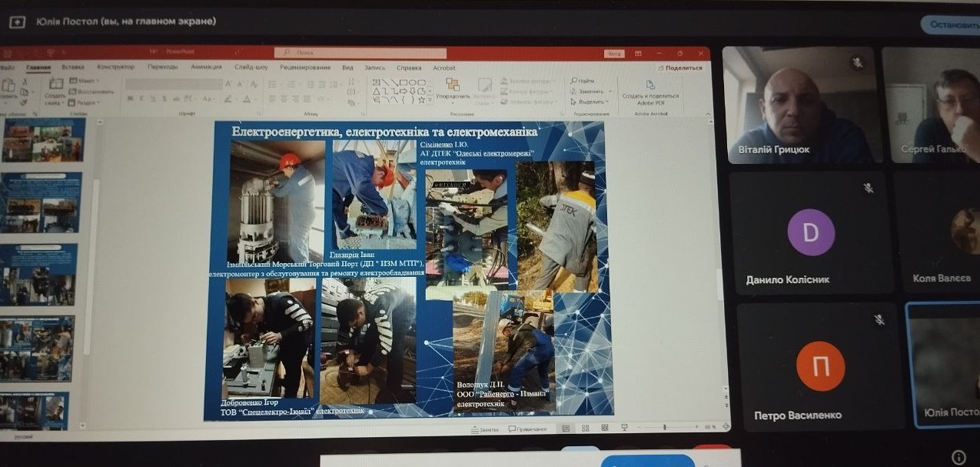The image size is (980, 467).
Task: Open the Раздел section dropdown
Action: [83, 102]
